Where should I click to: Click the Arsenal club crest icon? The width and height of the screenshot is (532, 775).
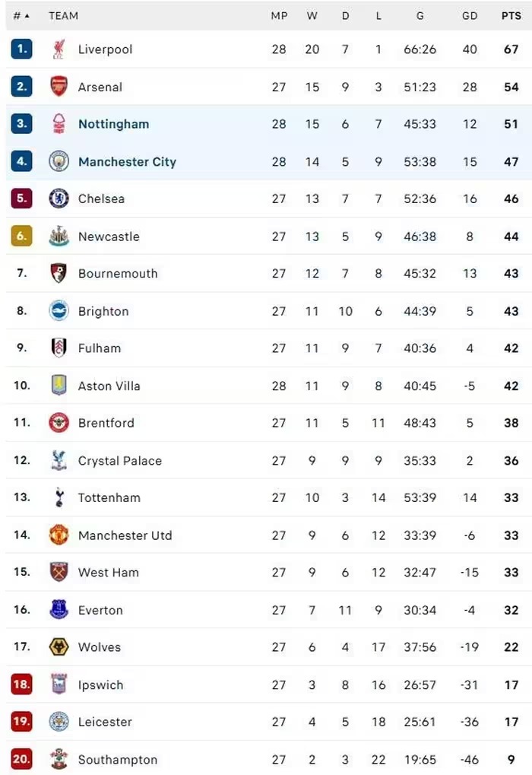pyautogui.click(x=59, y=87)
